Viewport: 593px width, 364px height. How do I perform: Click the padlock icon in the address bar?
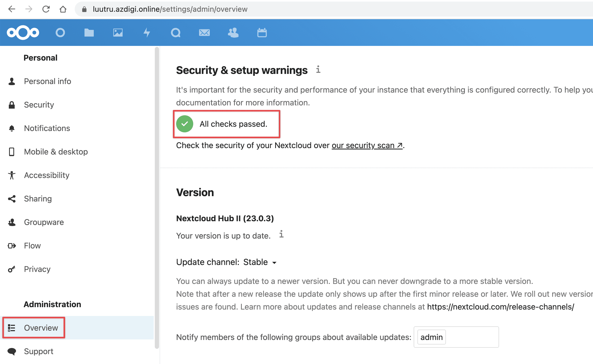[84, 9]
